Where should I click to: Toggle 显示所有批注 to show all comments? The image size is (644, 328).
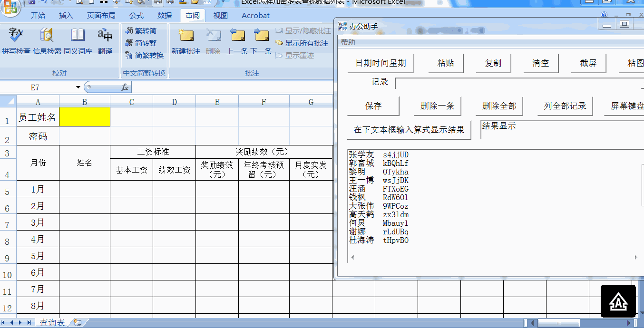pos(305,43)
